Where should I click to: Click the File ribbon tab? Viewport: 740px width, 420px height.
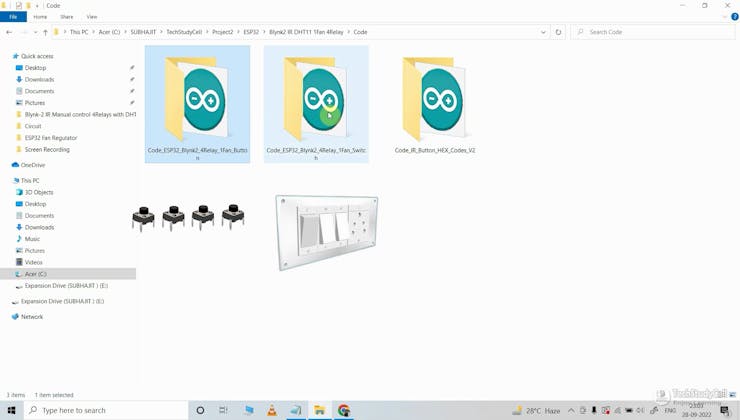click(x=13, y=17)
